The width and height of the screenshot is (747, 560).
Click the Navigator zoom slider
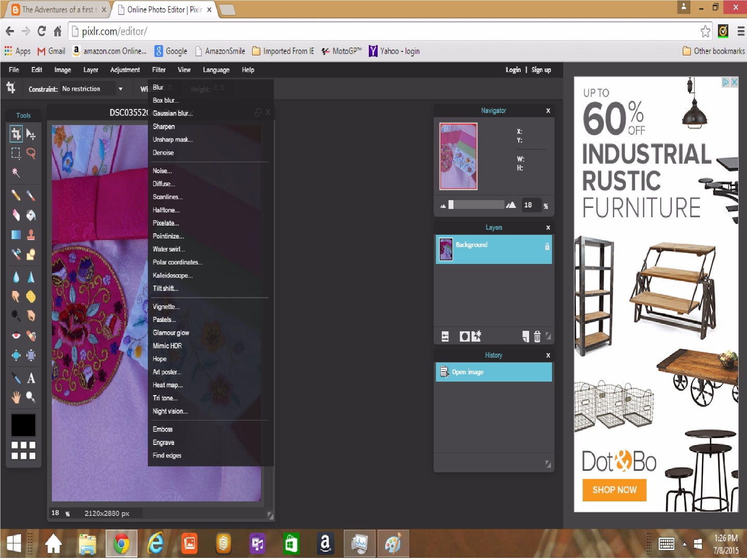point(476,205)
